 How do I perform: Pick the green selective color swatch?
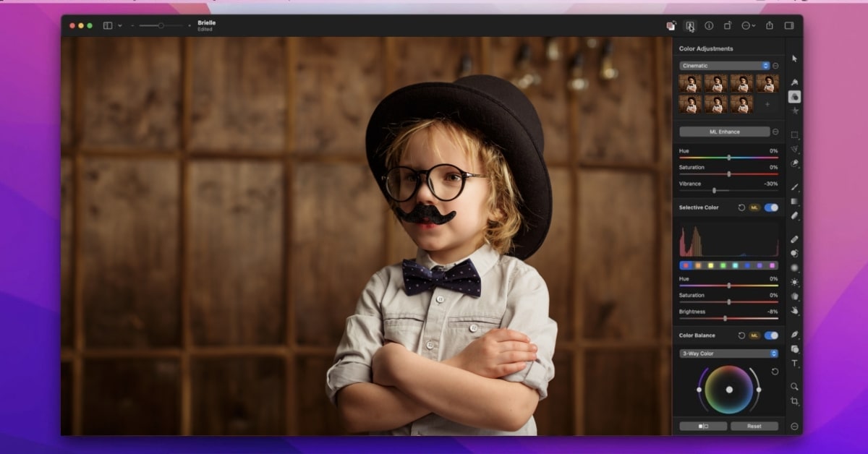723,265
